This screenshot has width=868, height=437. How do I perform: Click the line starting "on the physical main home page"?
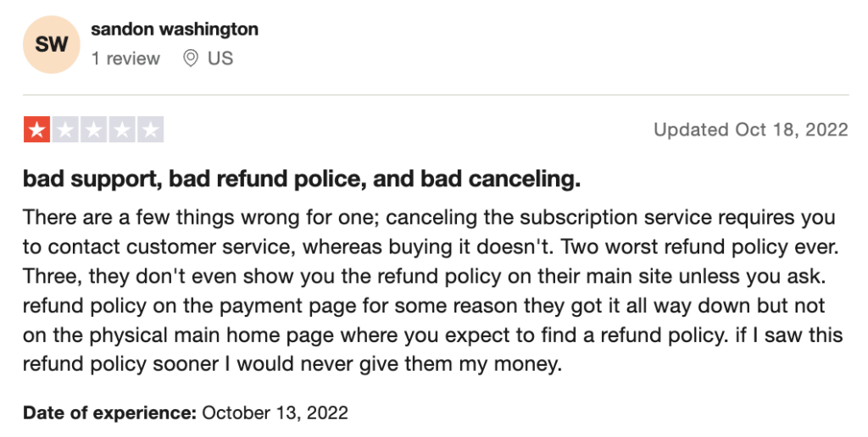pyautogui.click(x=432, y=335)
